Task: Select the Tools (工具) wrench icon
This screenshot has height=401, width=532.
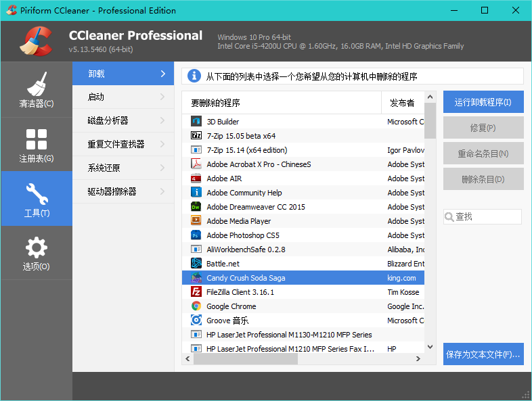Action: point(37,194)
